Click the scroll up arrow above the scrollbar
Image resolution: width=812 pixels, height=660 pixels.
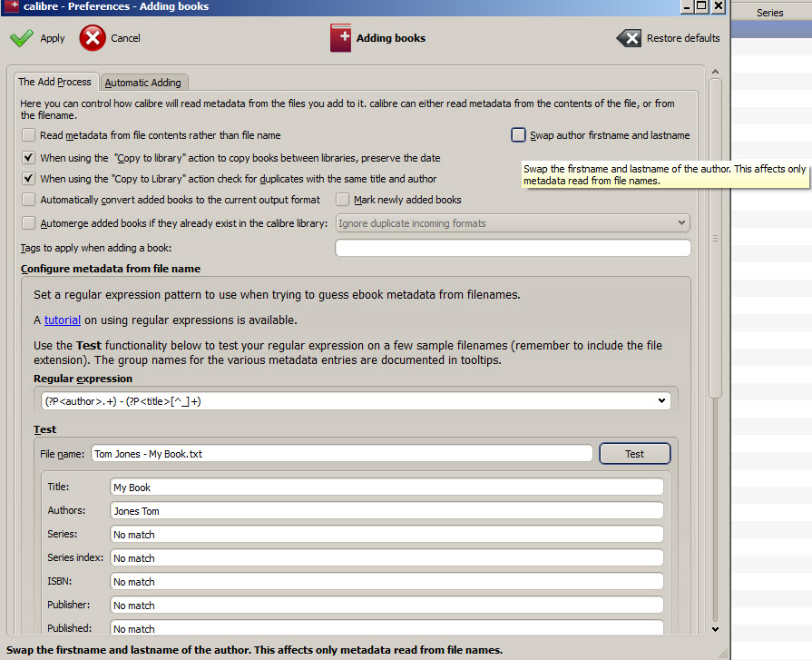pyautogui.click(x=715, y=72)
